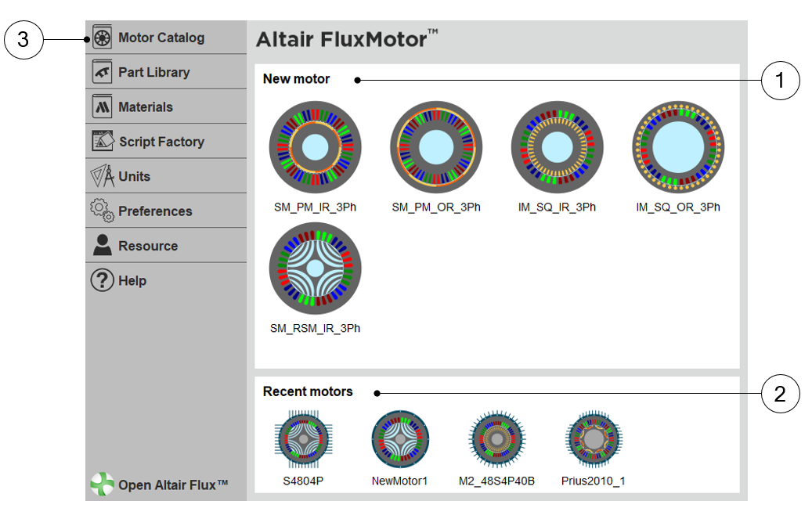This screenshot has width=812, height=519.
Task: Click the Preferences gears icon
Action: (x=103, y=211)
